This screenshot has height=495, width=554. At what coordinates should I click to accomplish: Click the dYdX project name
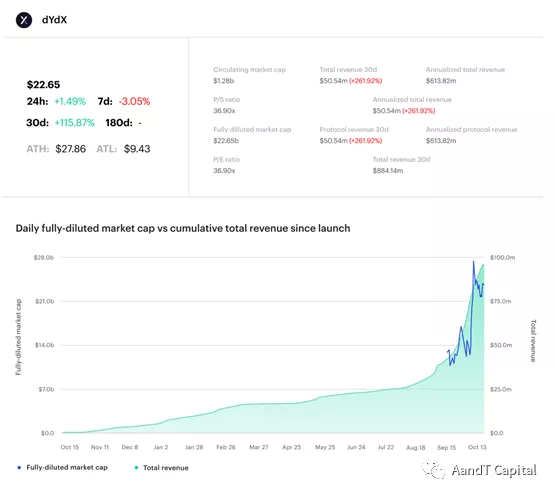[x=54, y=20]
